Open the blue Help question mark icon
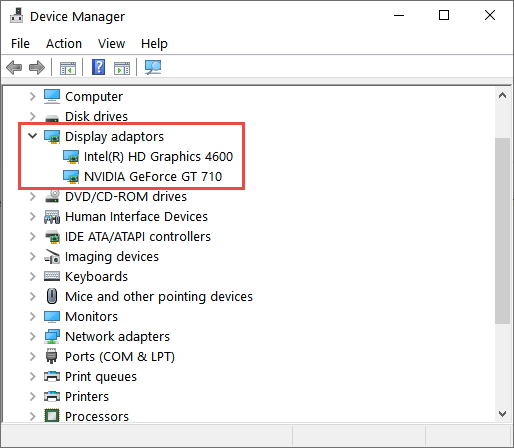Screen dimensions: 514x448 (98, 67)
